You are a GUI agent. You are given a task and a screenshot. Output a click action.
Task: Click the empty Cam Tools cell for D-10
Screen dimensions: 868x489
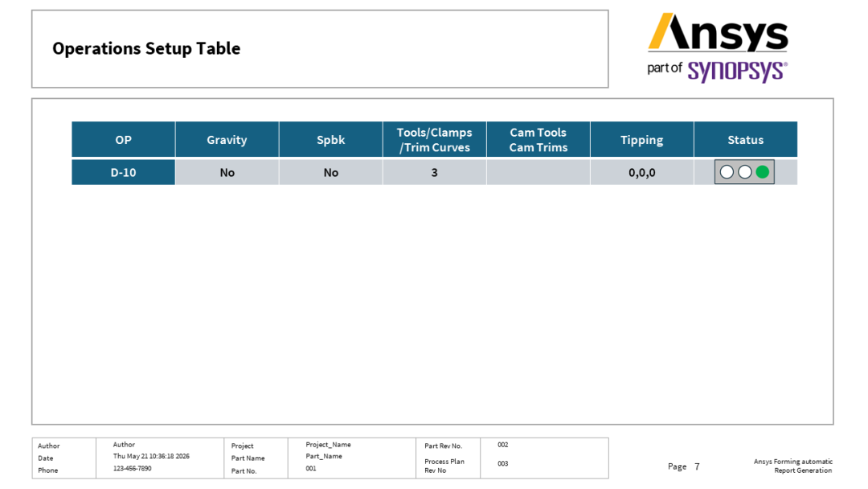pyautogui.click(x=538, y=172)
